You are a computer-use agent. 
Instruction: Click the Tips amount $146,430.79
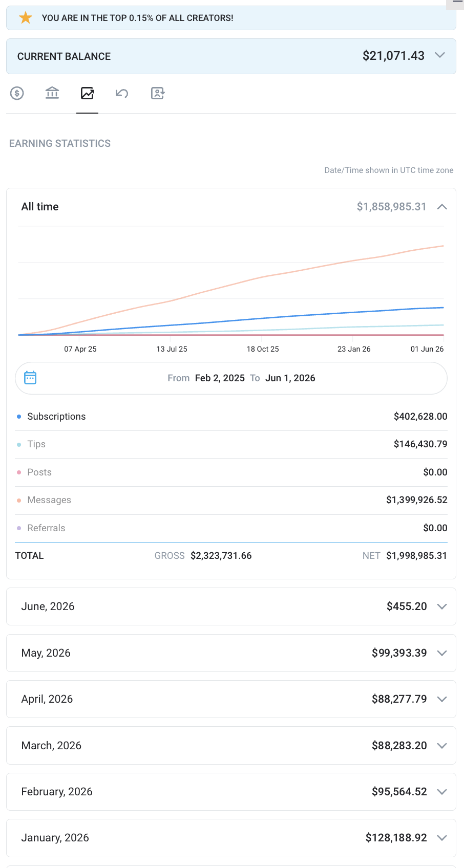420,444
